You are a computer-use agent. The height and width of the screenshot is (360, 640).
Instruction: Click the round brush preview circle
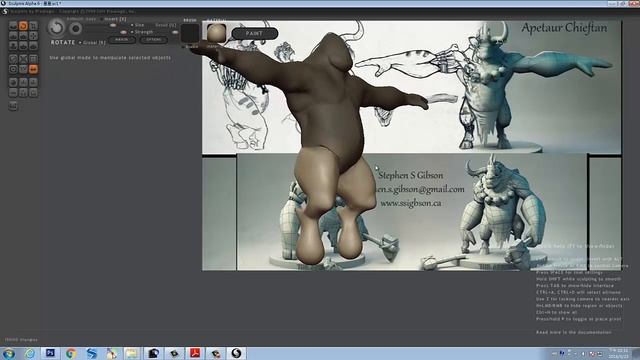click(x=76, y=29)
